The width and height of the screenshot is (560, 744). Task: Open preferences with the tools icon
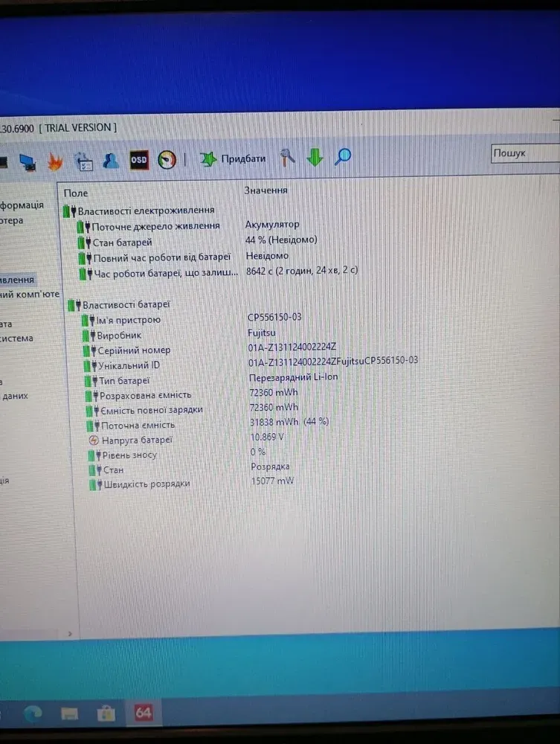pos(287,157)
